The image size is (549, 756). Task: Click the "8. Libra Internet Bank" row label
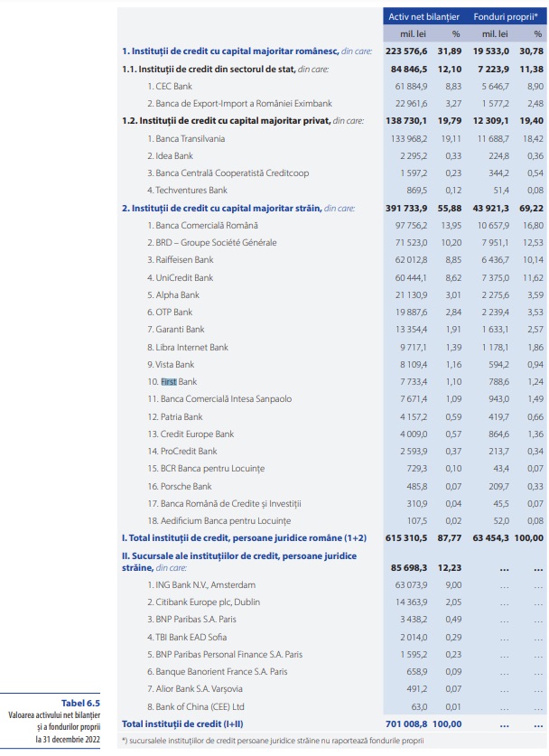[x=188, y=347]
